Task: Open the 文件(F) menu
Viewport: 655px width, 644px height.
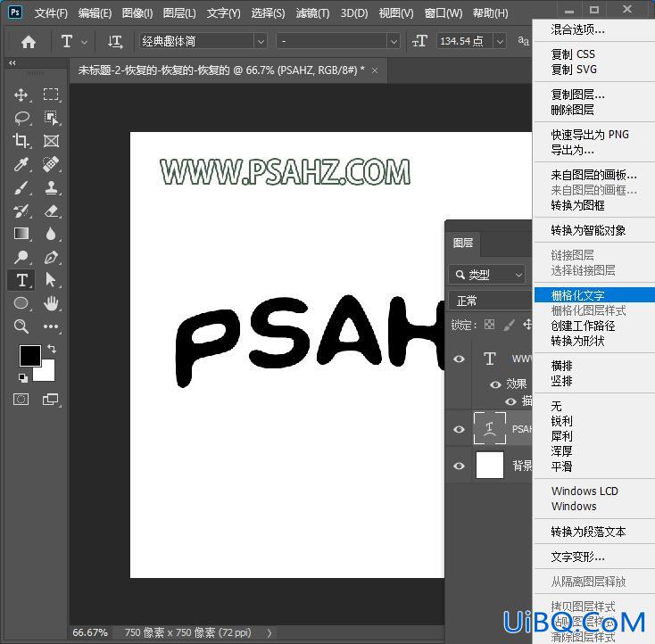Action: click(x=51, y=13)
